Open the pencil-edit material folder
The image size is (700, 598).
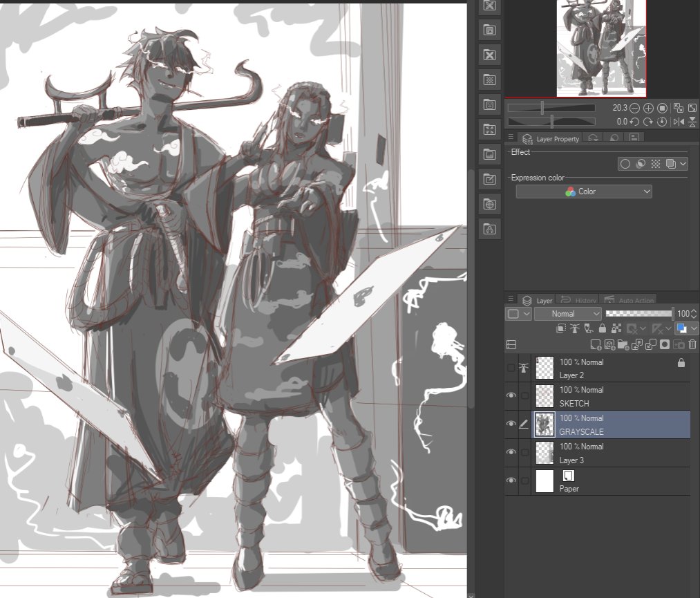pos(490,180)
